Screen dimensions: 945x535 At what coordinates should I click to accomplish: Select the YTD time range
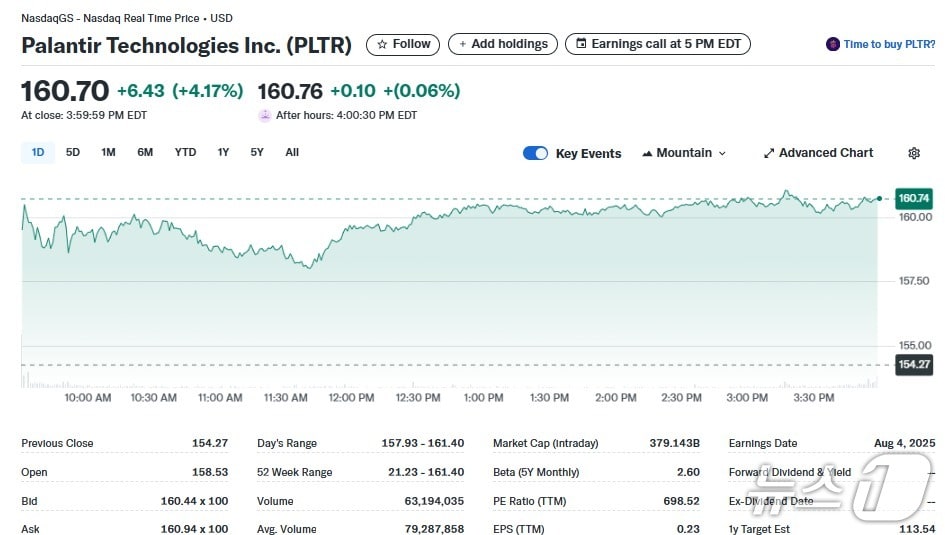pos(185,152)
